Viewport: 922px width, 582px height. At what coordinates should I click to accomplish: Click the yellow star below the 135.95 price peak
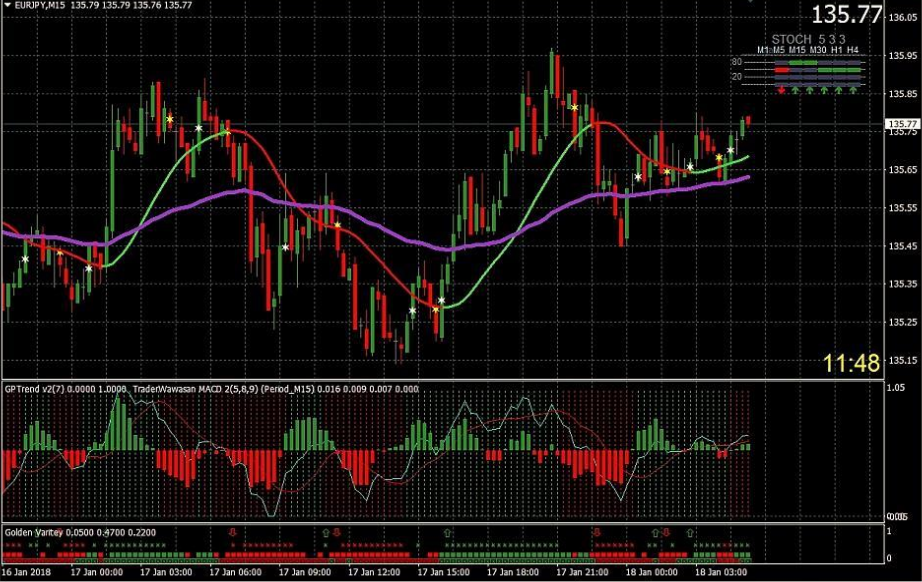point(574,108)
